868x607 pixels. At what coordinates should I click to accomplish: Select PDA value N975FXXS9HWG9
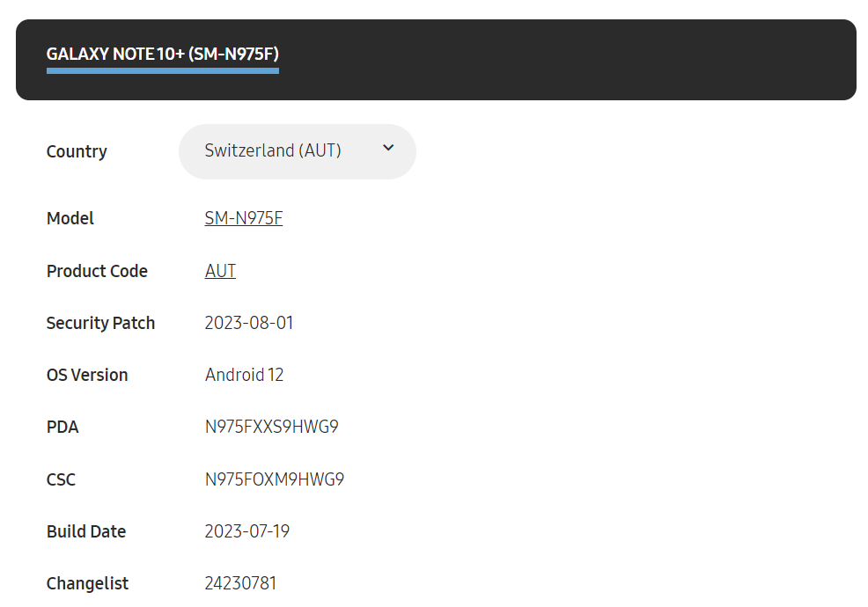(x=272, y=427)
